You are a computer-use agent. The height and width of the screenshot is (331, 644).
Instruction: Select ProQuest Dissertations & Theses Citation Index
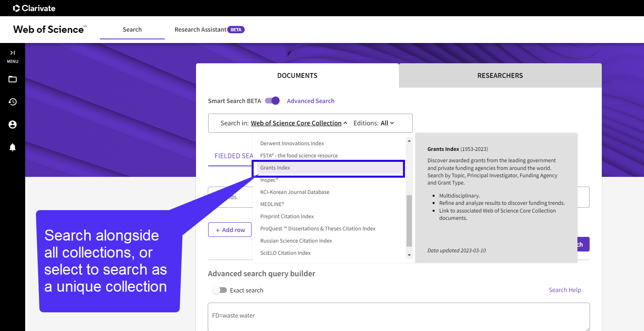(x=329, y=229)
